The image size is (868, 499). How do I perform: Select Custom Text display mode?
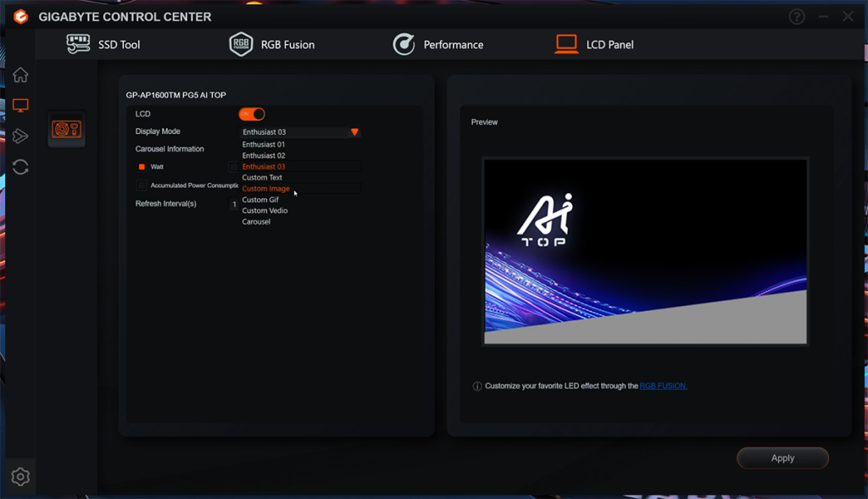pos(262,178)
